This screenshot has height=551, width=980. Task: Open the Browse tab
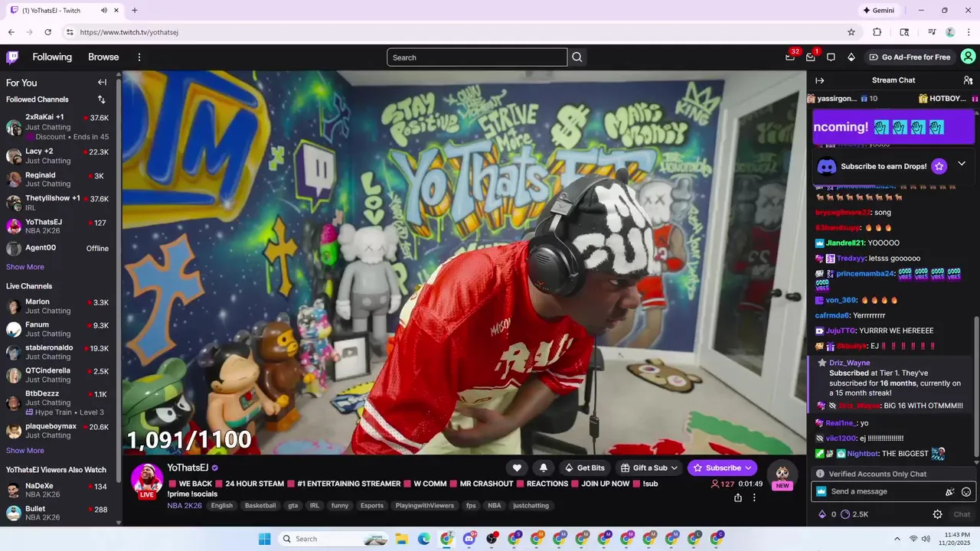[103, 57]
